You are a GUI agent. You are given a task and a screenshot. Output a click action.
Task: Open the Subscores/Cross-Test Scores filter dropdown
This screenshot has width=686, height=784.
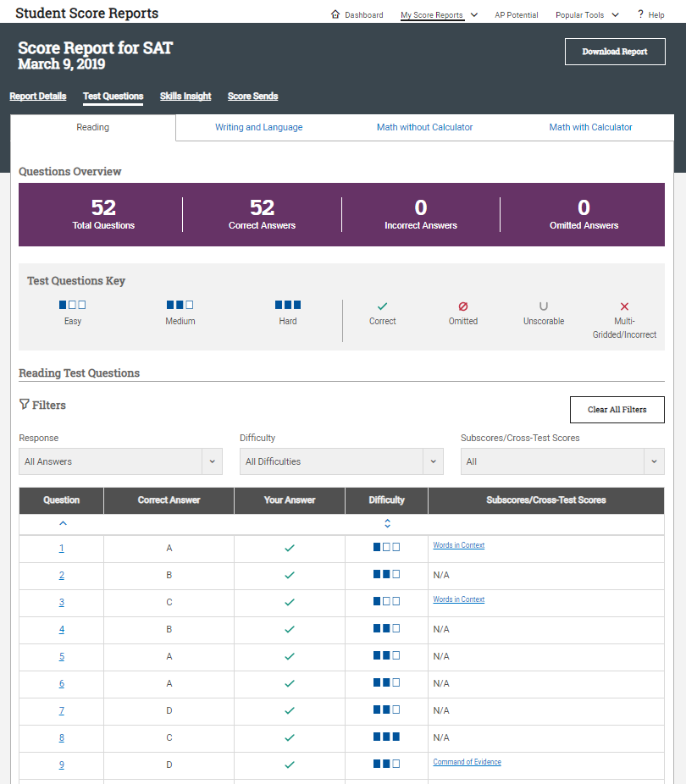[562, 461]
